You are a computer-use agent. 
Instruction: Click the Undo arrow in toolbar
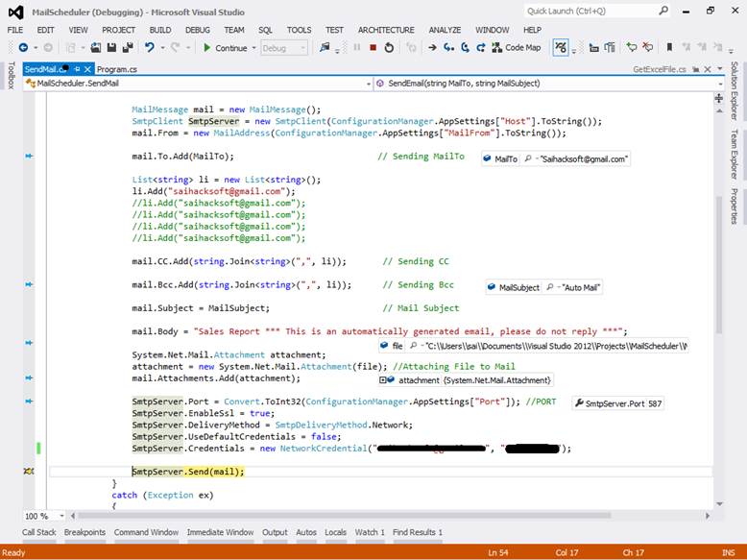[x=150, y=47]
